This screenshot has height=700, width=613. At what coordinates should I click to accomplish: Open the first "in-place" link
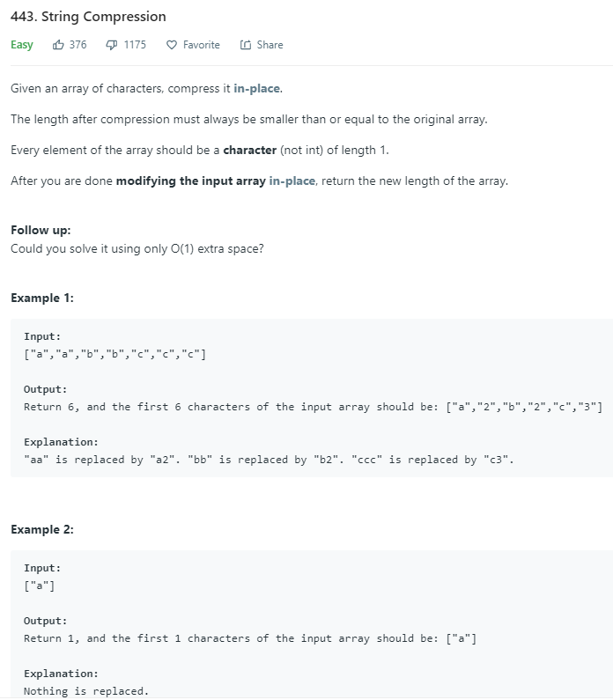tap(257, 89)
